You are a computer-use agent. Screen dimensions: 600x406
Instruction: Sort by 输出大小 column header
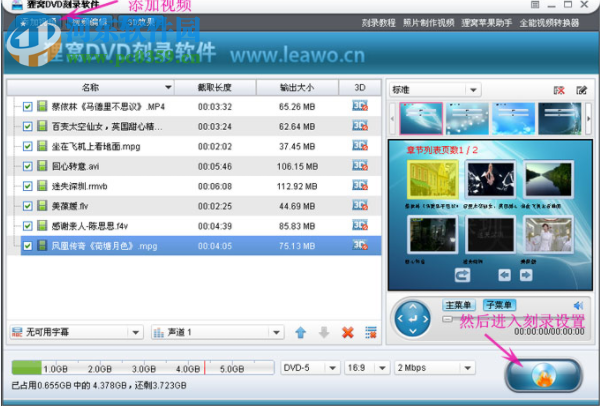point(297,87)
